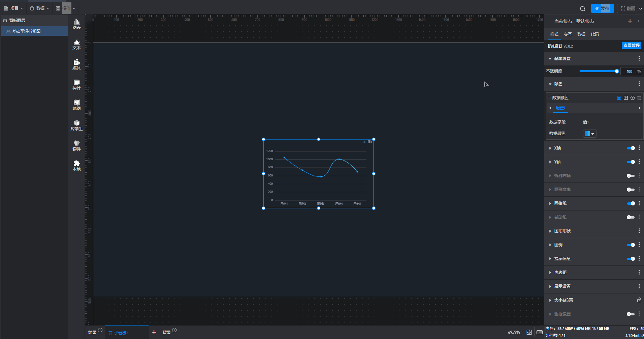Open more options for 内边距 section

(x=639, y=272)
